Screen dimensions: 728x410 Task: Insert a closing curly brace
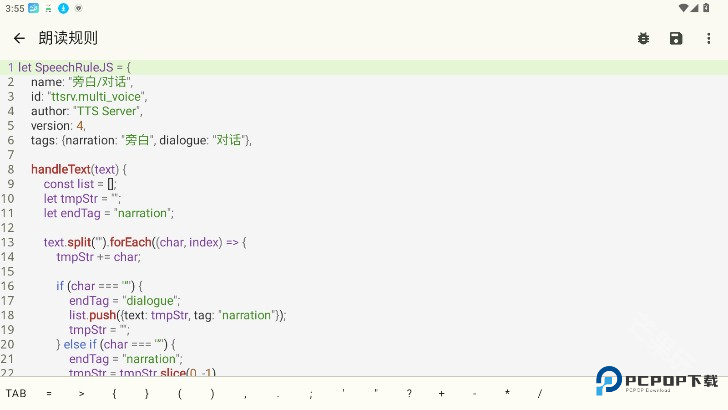click(x=147, y=393)
